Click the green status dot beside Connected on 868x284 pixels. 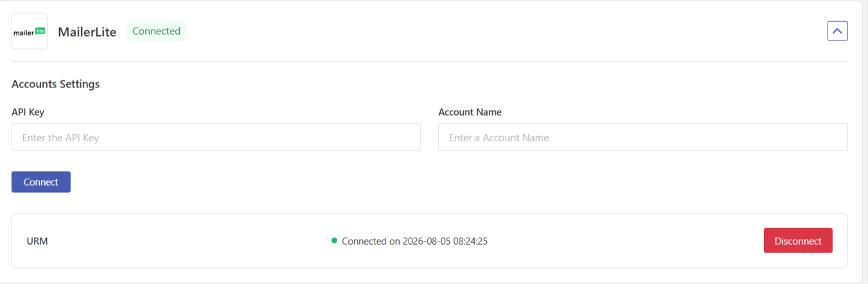(x=334, y=241)
